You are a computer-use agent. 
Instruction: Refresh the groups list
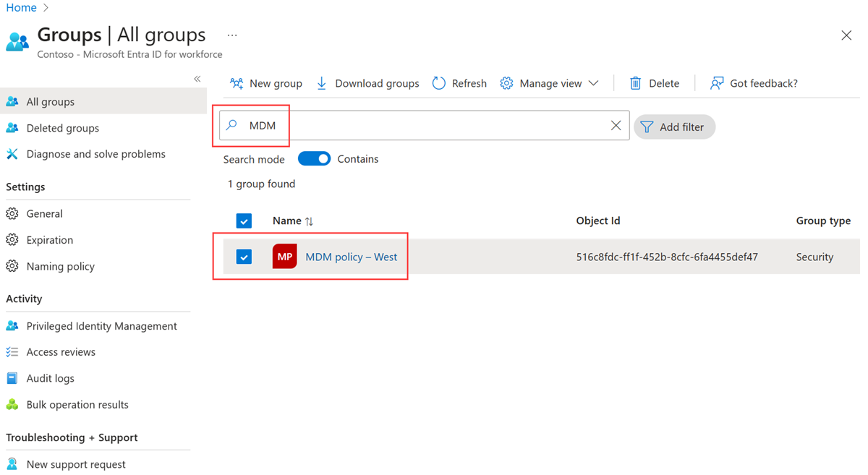coord(459,83)
